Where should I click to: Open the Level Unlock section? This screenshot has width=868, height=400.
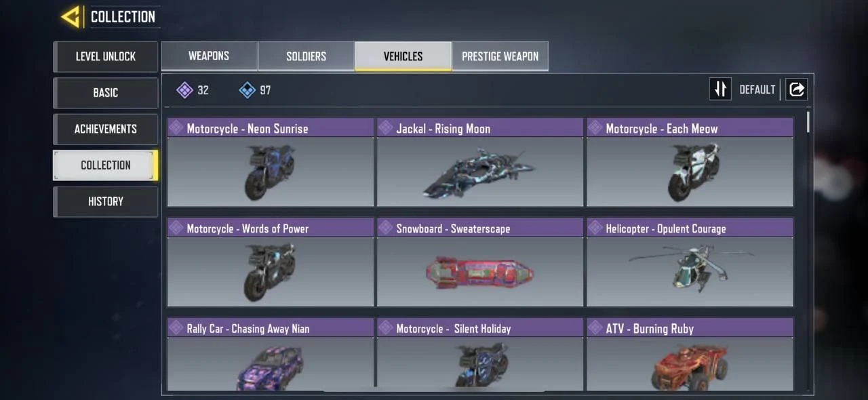(106, 56)
